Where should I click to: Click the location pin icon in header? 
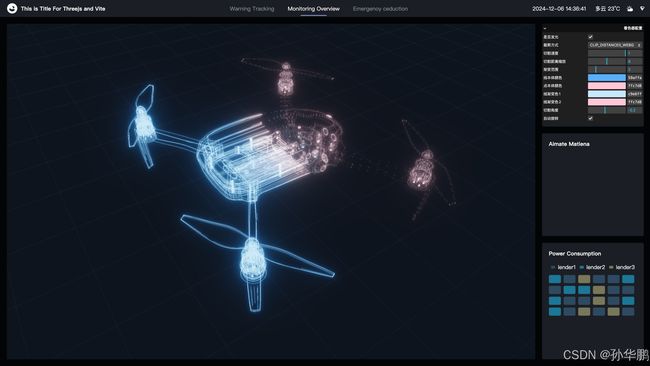pyautogui.click(x=642, y=9)
